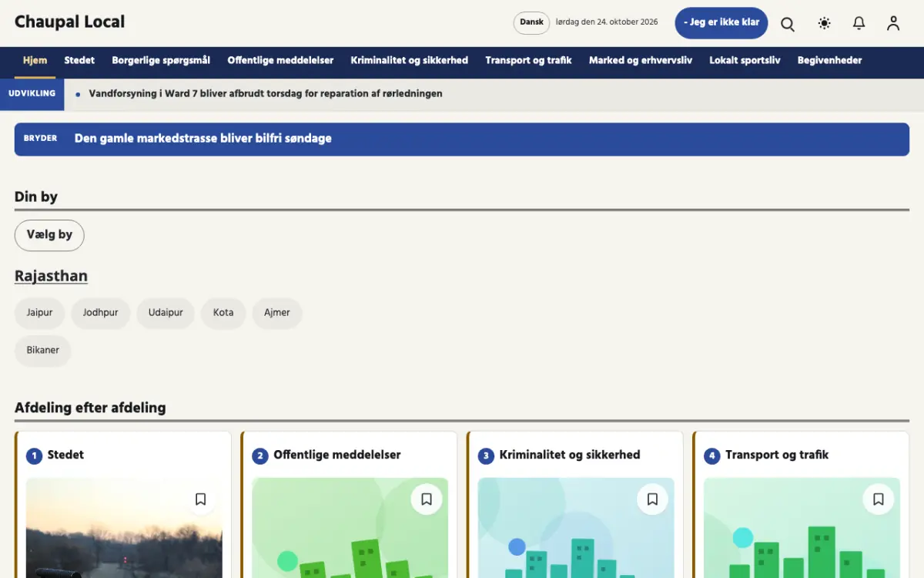Open the Dansk language selector
Image resolution: width=924 pixels, height=578 pixels.
click(531, 22)
